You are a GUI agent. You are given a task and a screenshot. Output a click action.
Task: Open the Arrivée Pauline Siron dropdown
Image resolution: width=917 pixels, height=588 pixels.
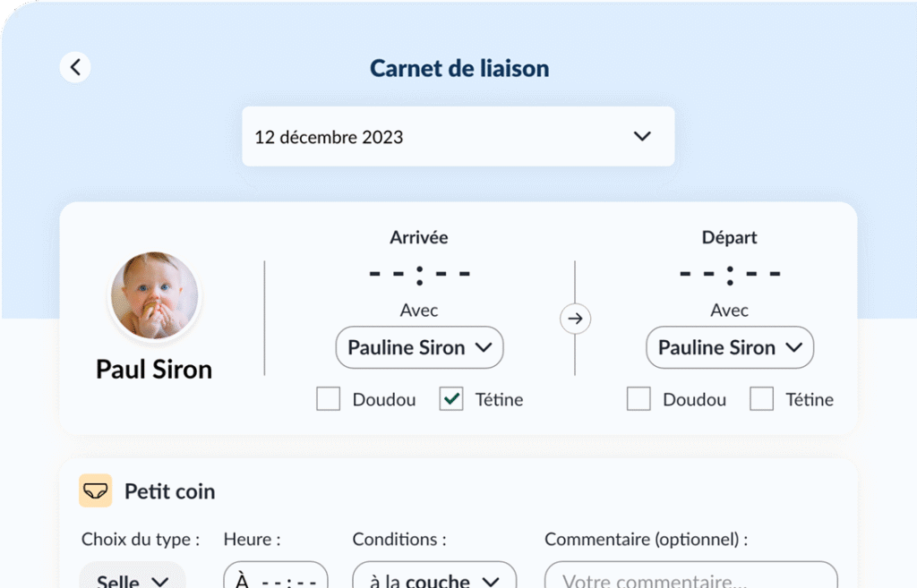tap(419, 347)
